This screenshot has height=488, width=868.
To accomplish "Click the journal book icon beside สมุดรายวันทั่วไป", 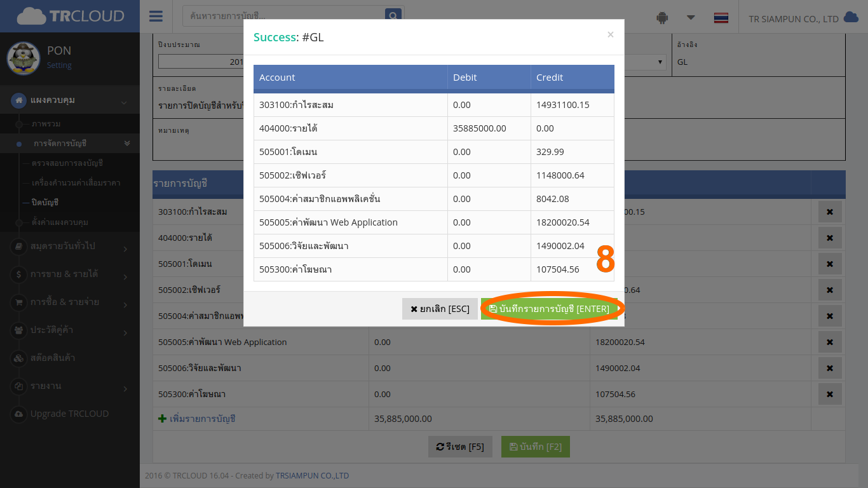I will click(x=18, y=247).
